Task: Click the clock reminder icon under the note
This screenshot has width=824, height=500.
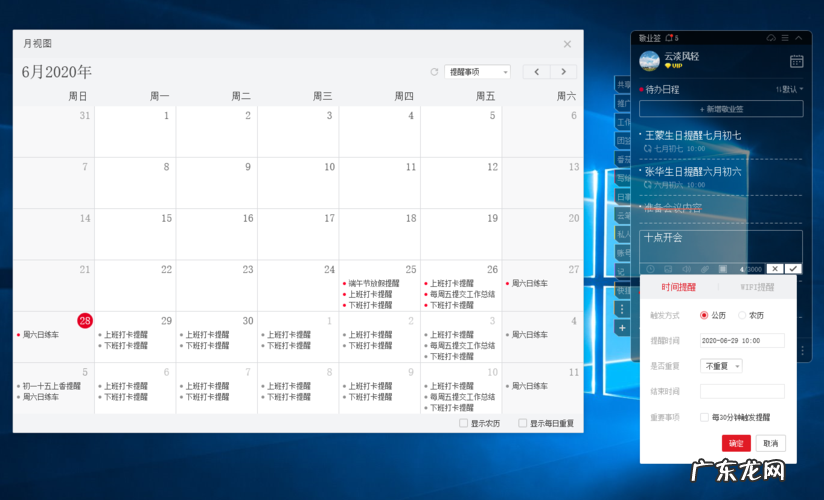Action: pos(651,269)
